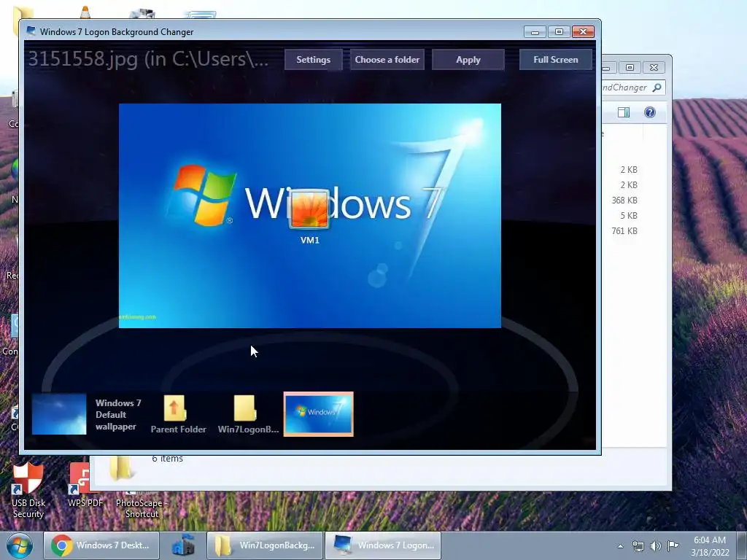The height and width of the screenshot is (560, 747).
Task: Open Action Center flag tray icon
Action: point(673,545)
